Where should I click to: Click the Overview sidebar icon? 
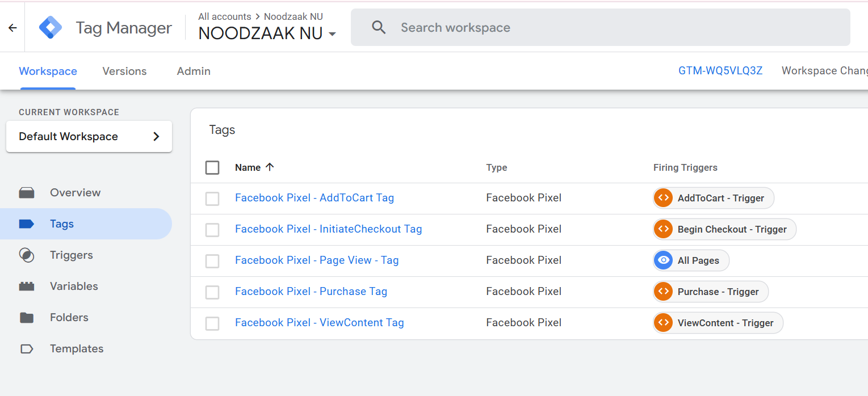pos(27,193)
